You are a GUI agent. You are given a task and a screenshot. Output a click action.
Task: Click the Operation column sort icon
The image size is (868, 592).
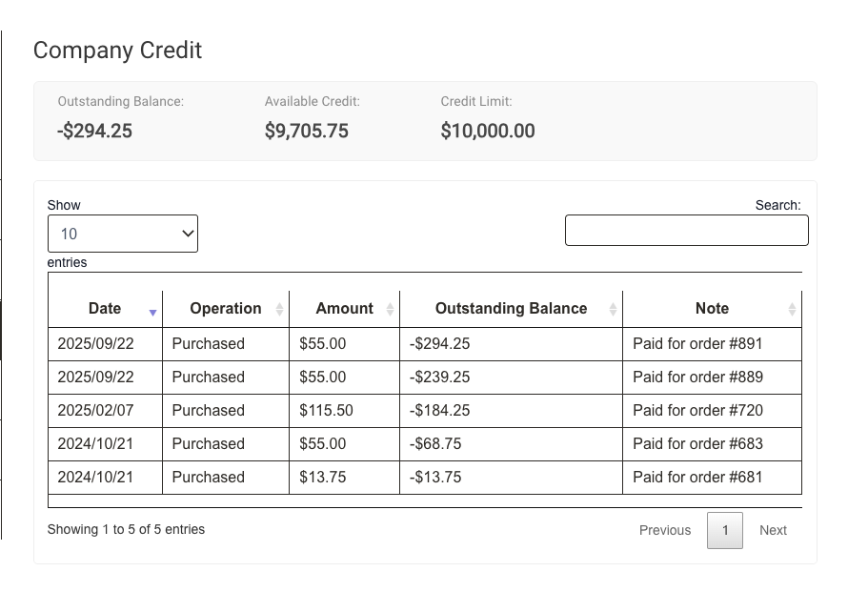(279, 309)
